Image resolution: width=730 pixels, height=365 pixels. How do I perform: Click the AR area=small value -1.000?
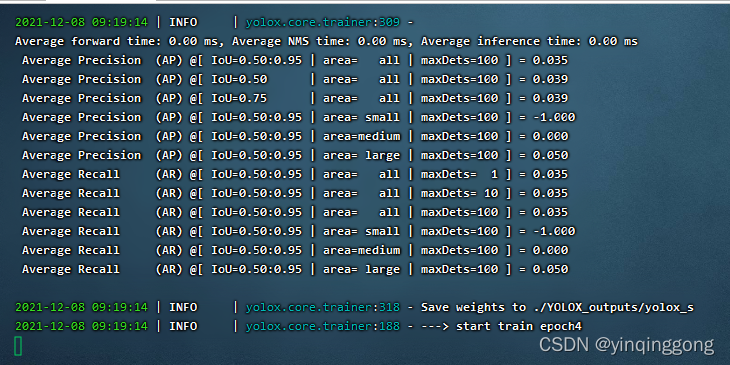[x=554, y=231]
